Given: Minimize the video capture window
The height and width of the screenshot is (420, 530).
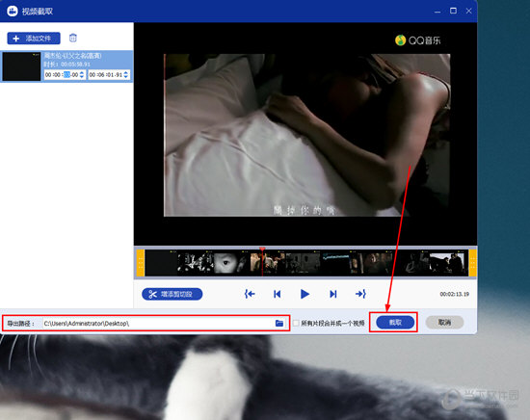Looking at the screenshot, I should [x=437, y=12].
